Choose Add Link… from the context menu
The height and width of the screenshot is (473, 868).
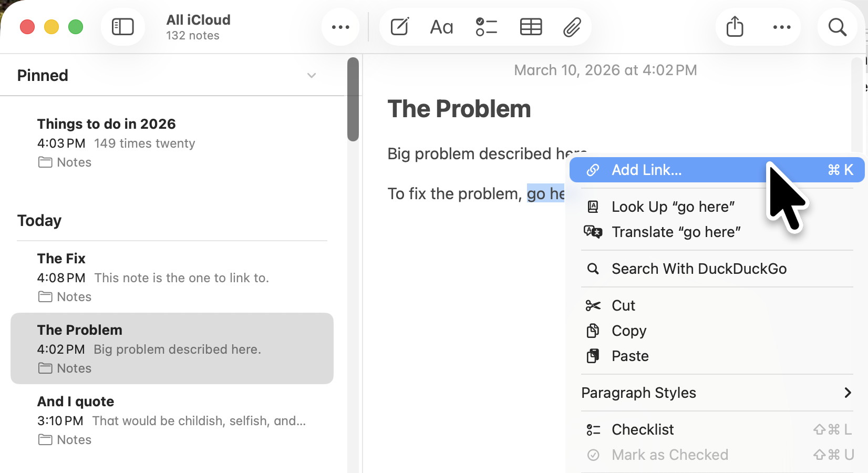coord(646,170)
